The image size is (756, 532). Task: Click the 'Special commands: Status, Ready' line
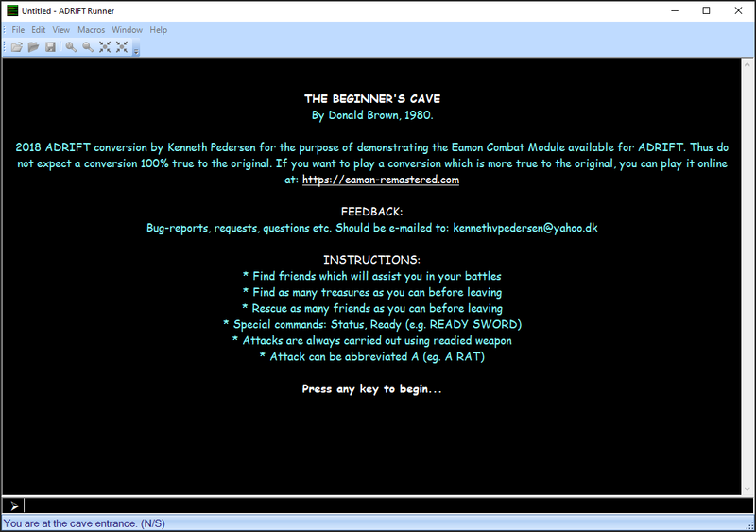pyautogui.click(x=372, y=325)
